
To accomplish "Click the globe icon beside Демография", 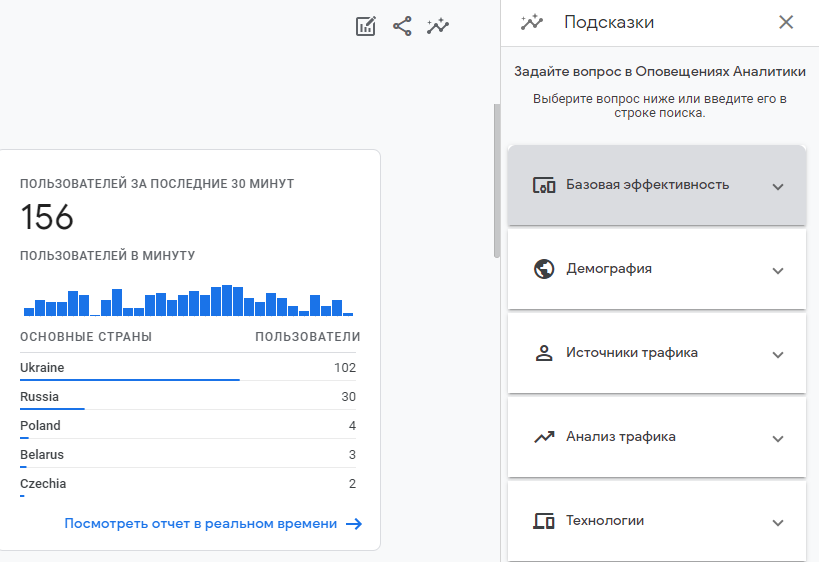I will [x=544, y=269].
